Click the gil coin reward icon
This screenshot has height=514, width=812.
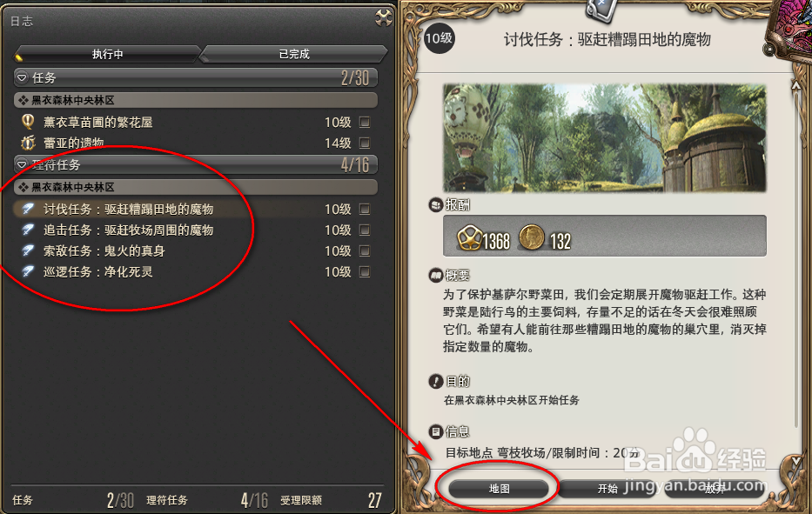point(531,237)
